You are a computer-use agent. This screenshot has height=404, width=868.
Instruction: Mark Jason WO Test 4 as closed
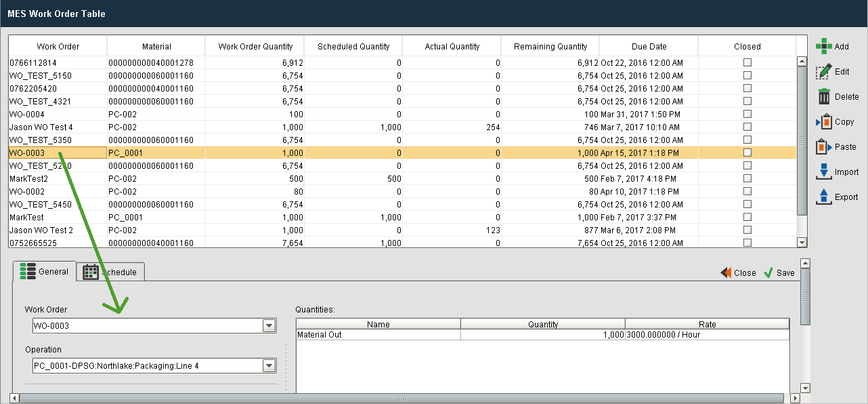(747, 127)
